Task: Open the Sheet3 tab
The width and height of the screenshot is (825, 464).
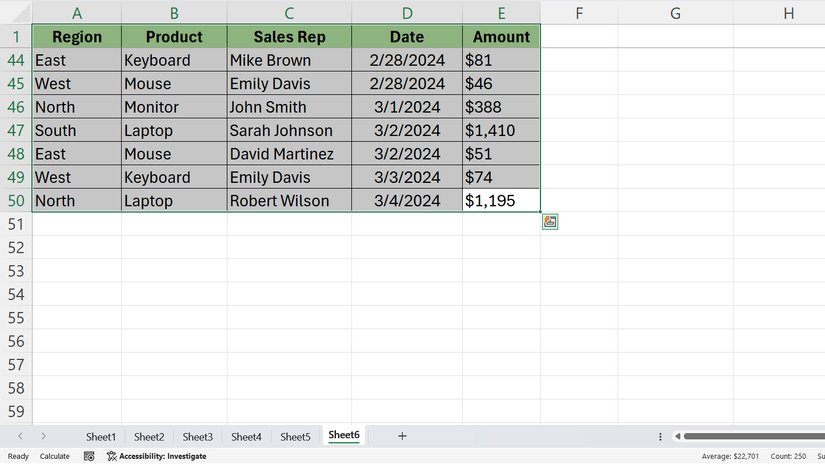Action: 197,437
